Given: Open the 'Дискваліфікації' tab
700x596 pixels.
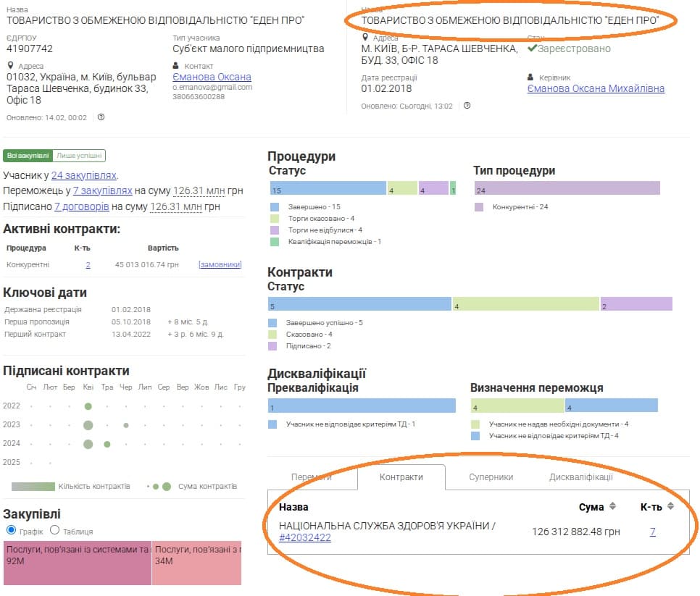Looking at the screenshot, I should 580,477.
